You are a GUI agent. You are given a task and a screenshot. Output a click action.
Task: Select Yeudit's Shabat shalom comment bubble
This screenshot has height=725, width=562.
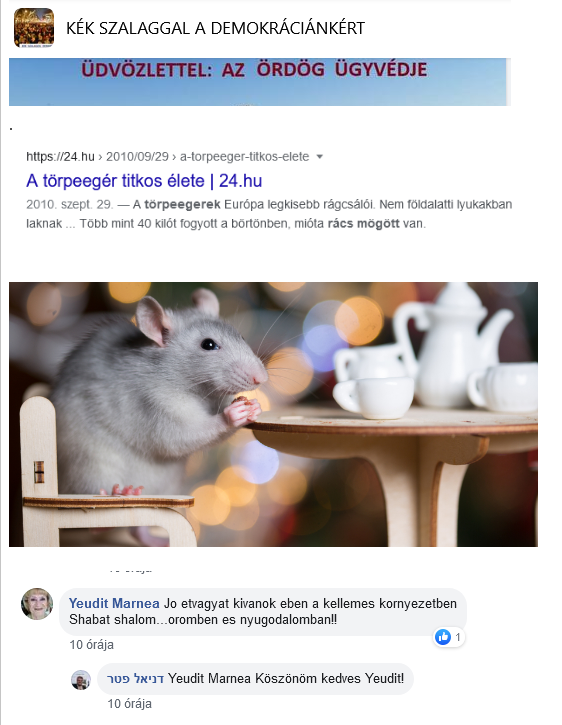coord(263,612)
